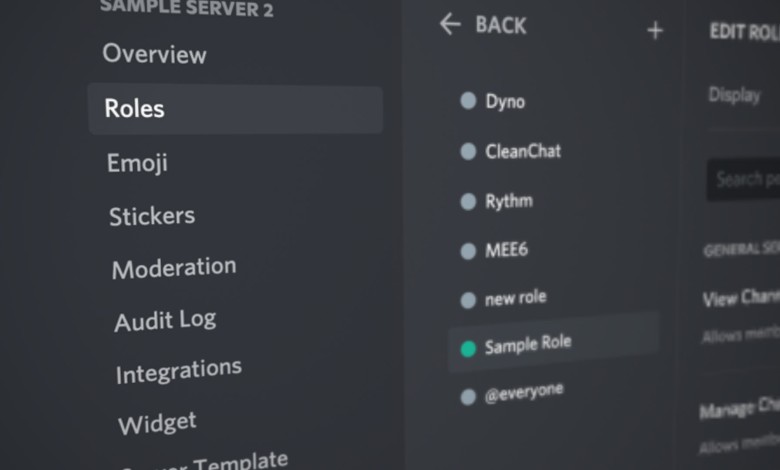Click the green Sample Role color dot

click(x=467, y=349)
